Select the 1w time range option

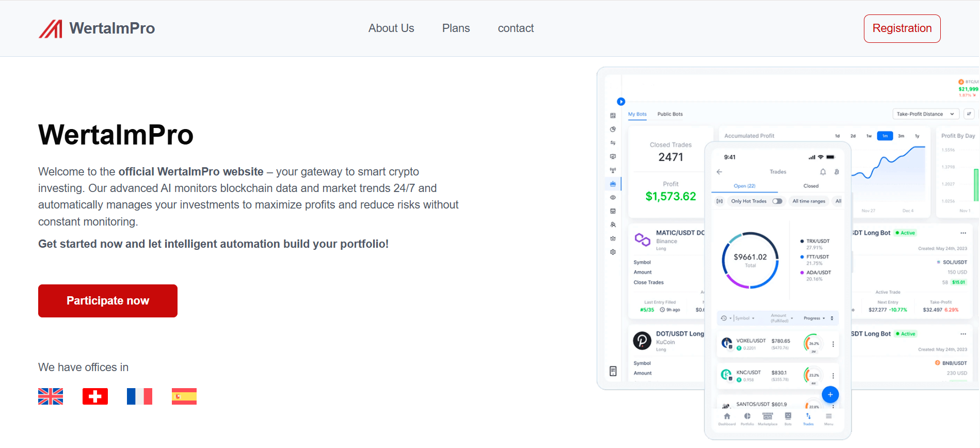click(869, 136)
